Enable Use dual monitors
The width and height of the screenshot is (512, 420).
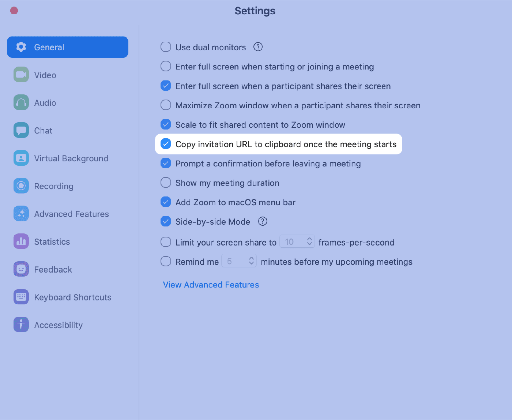coord(165,47)
